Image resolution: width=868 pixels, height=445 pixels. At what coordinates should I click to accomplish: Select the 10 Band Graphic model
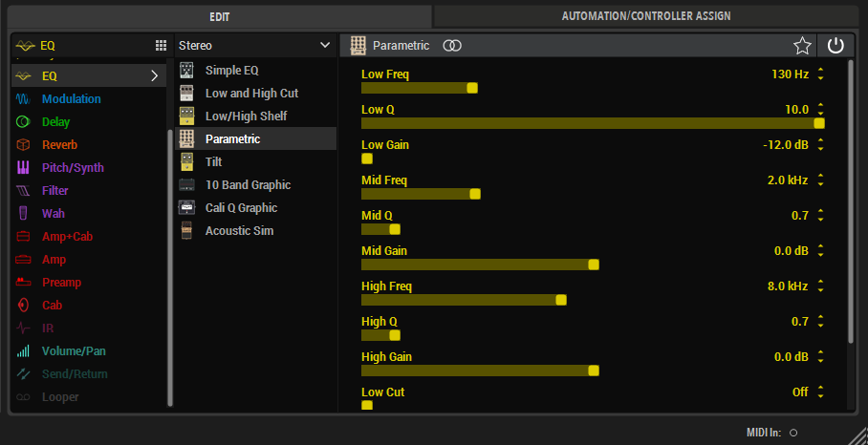[x=248, y=185]
